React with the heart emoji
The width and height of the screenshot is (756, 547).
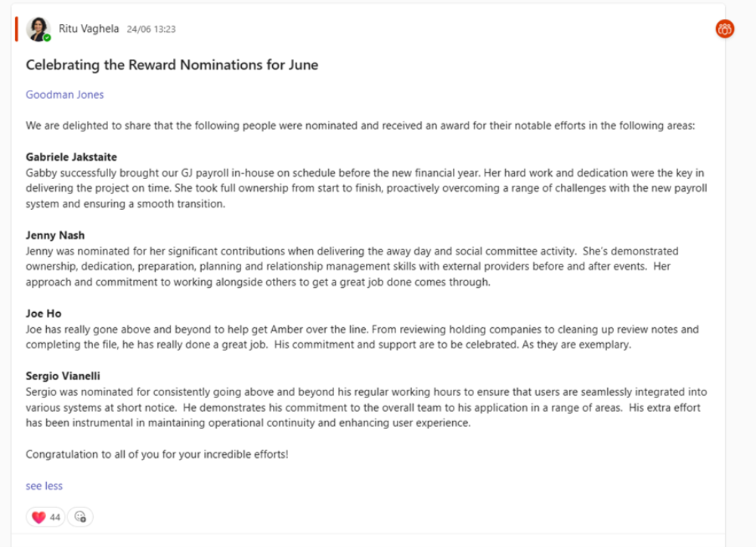37,517
